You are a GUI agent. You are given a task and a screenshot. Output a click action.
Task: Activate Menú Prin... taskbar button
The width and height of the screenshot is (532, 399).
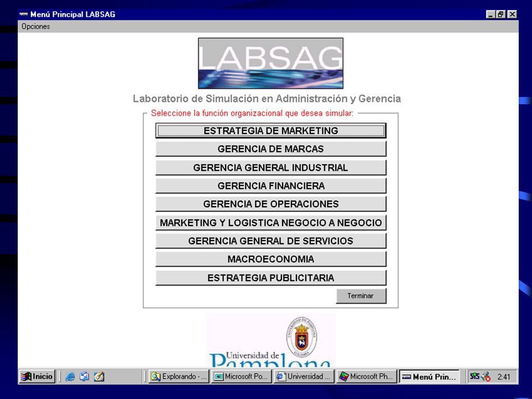point(429,377)
